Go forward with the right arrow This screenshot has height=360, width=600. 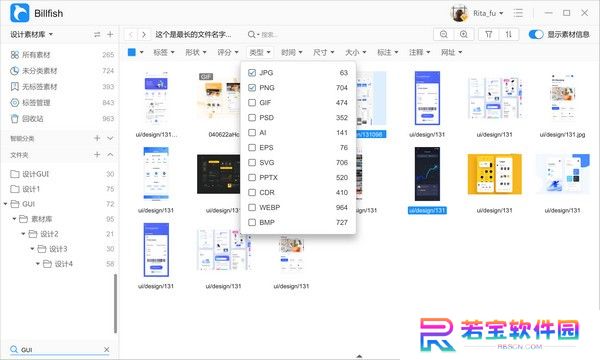click(144, 34)
